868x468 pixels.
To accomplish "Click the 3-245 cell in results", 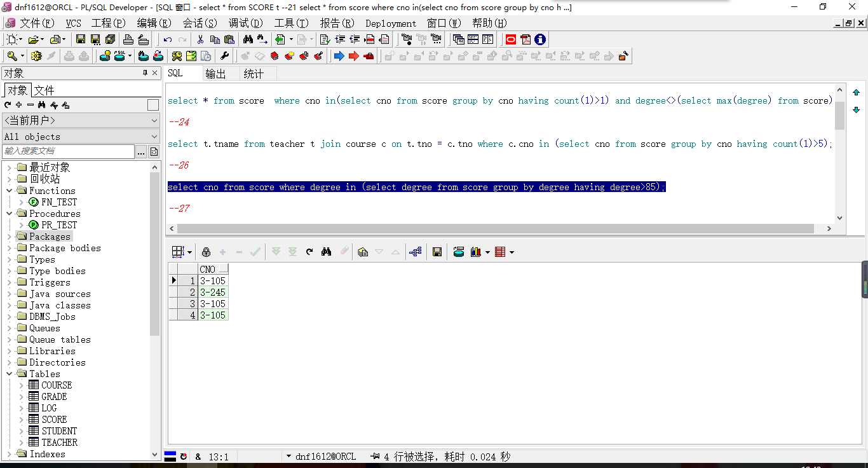I will point(212,292).
